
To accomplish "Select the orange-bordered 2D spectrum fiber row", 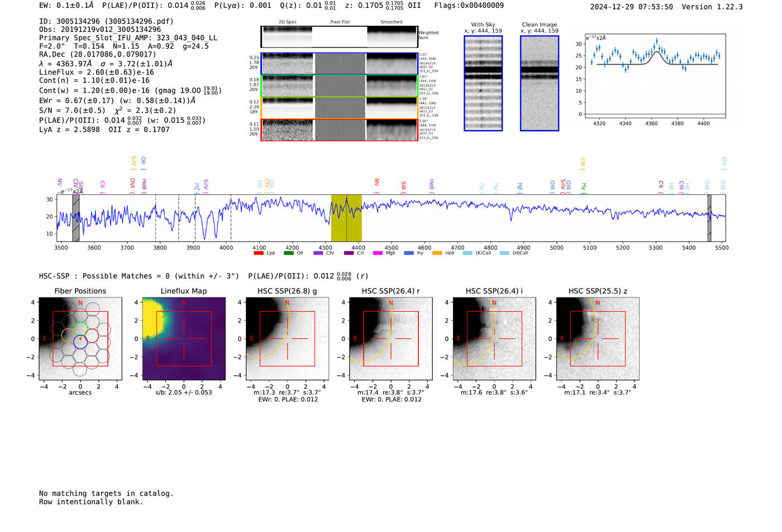I will pyautogui.click(x=339, y=108).
